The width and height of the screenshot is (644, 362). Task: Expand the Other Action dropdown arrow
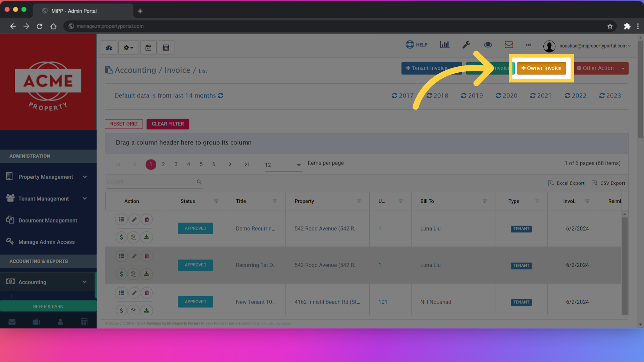pyautogui.click(x=623, y=68)
